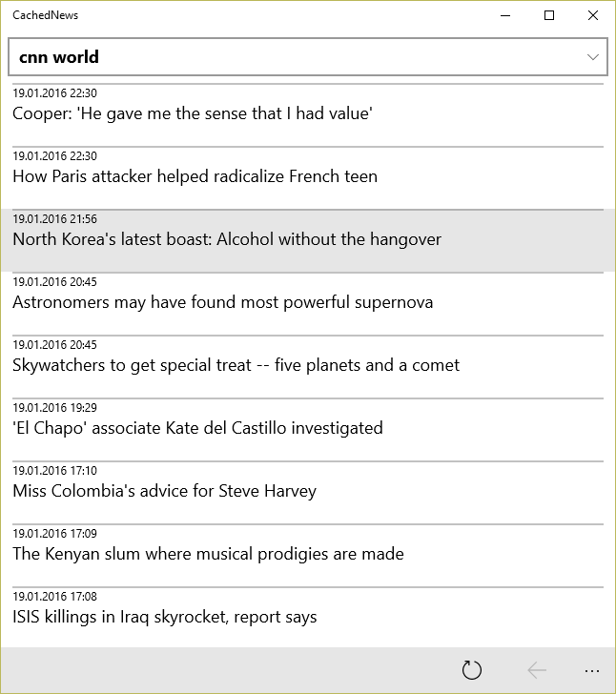Open ISIS killings in Iraq skyrocket report
This screenshot has height=694, width=616.
164,617
